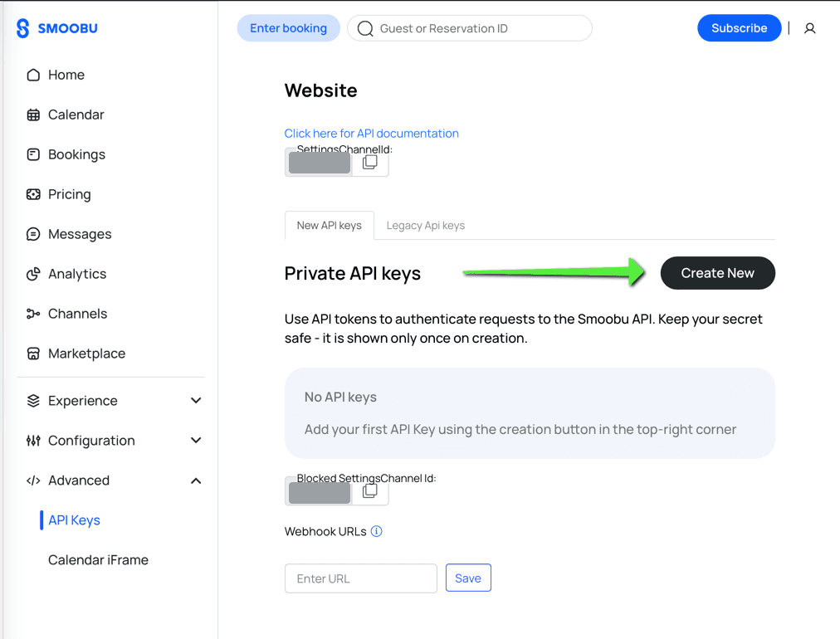Click the Channels sidebar icon
Image resolution: width=840 pixels, height=639 pixels.
pyautogui.click(x=33, y=314)
